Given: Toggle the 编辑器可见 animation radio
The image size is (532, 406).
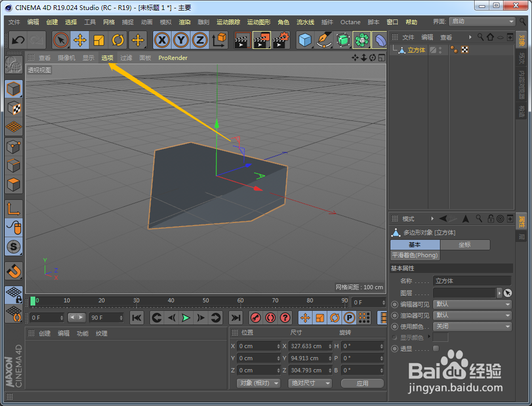Looking at the screenshot, I should click(395, 304).
